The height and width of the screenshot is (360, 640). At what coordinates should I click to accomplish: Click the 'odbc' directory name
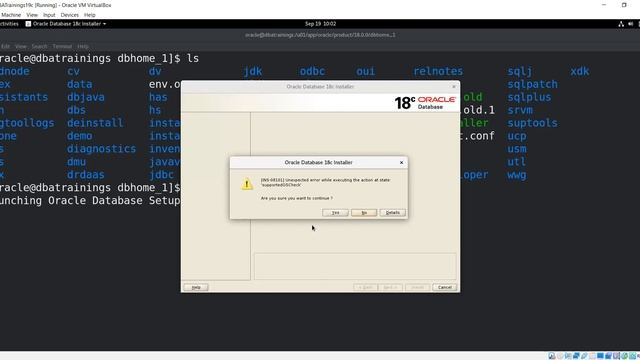click(312, 71)
